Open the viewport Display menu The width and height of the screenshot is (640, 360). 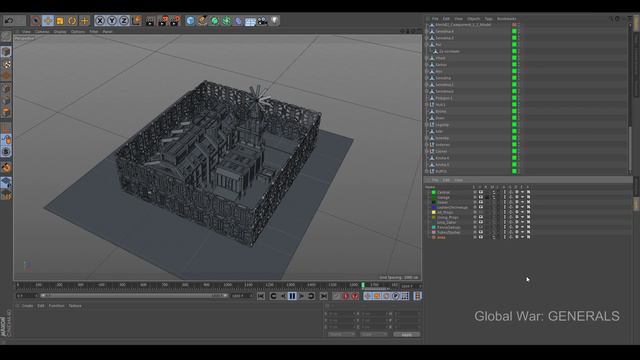(60, 31)
